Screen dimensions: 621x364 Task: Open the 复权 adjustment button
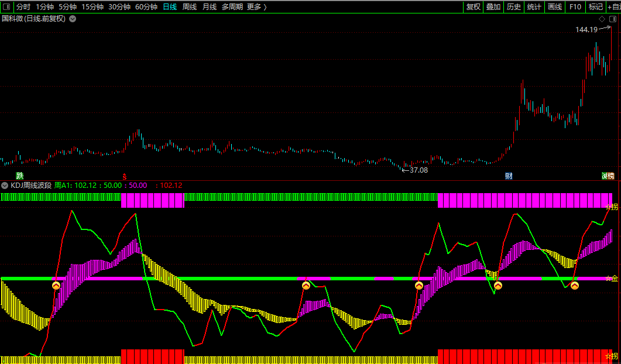[x=474, y=7]
